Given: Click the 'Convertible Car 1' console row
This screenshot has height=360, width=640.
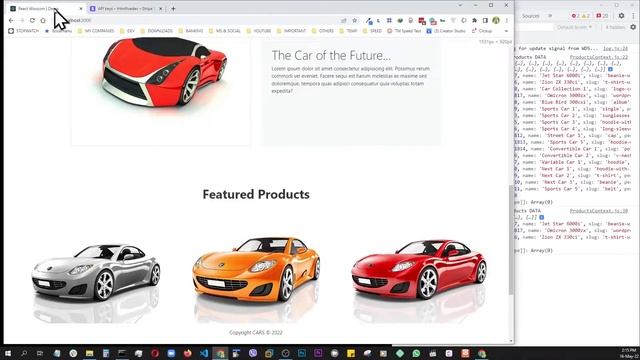Looking at the screenshot, I should tap(573, 149).
